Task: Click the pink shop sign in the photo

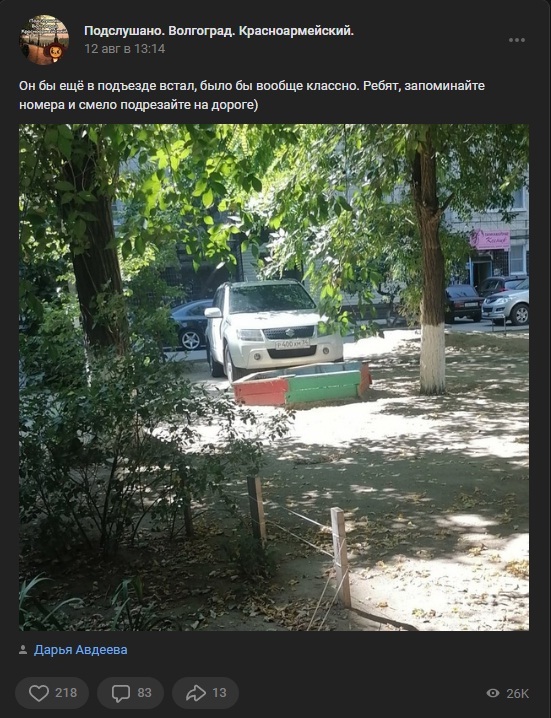Action: [490, 239]
